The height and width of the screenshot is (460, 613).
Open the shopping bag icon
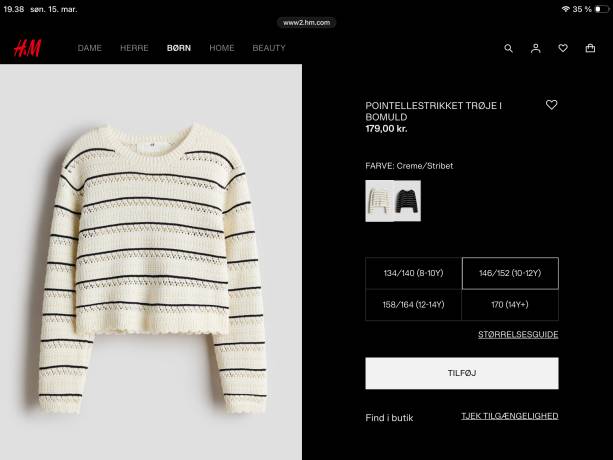[590, 48]
